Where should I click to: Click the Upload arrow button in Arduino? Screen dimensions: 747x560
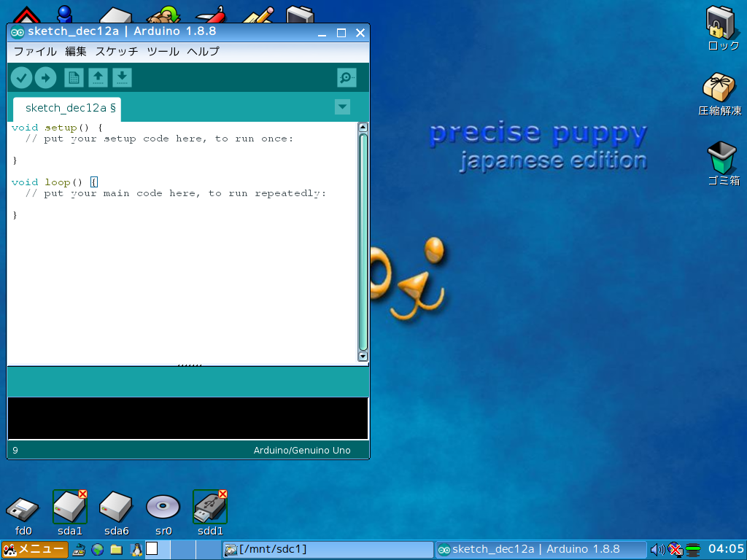tap(46, 77)
